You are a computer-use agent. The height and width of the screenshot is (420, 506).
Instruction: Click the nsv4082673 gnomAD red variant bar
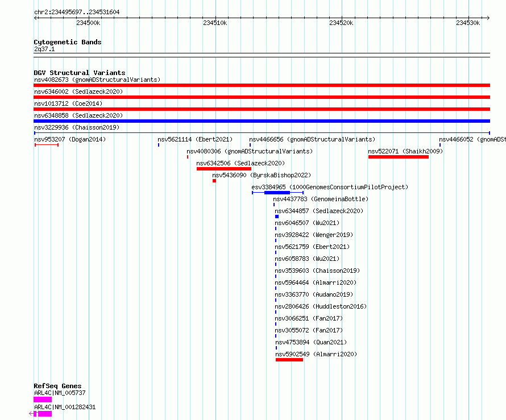262,85
